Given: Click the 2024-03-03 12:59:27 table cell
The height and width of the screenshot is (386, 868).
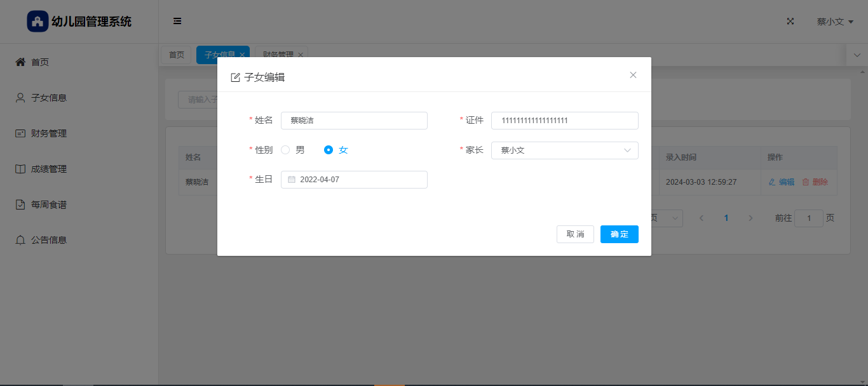Looking at the screenshot, I should [x=710, y=182].
